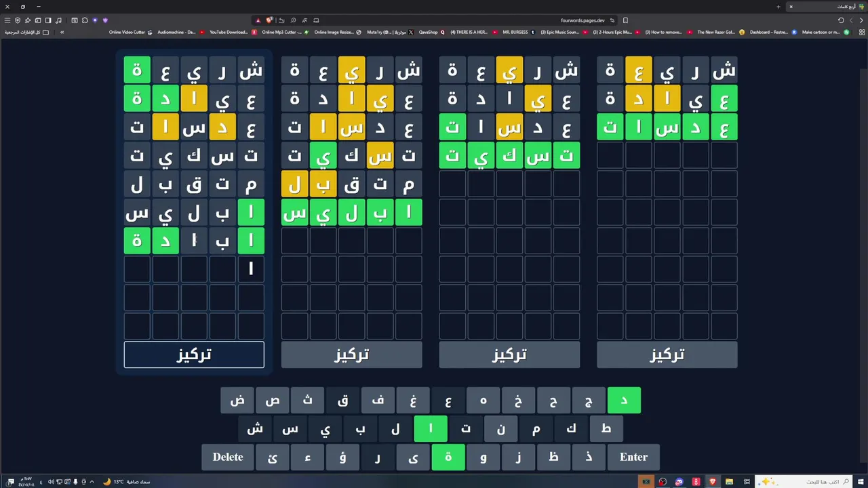
Task: Tap the ه key
Action: [x=483, y=400]
